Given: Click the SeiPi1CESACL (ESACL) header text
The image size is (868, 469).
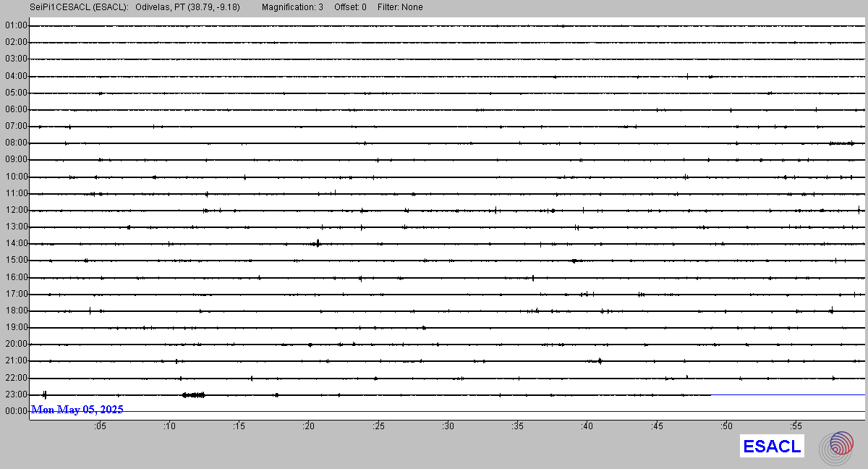Looking at the screenshot, I should [80, 7].
